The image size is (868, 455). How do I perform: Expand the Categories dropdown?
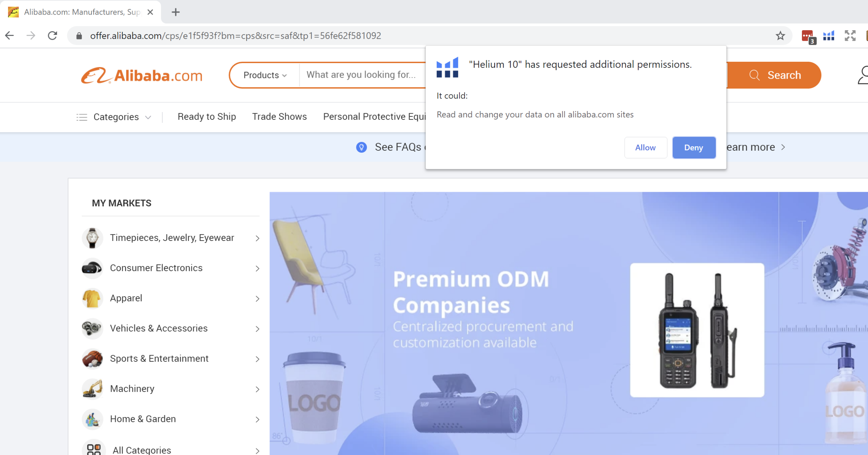(x=116, y=117)
